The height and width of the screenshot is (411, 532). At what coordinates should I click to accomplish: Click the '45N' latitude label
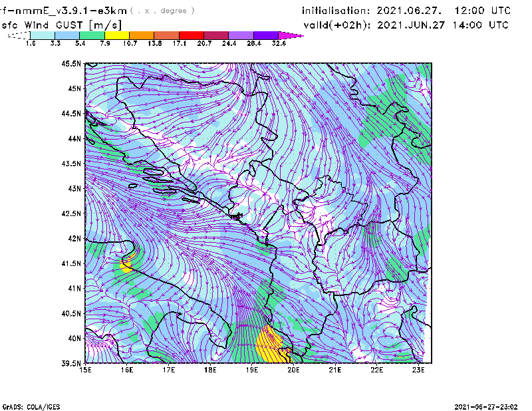click(74, 88)
